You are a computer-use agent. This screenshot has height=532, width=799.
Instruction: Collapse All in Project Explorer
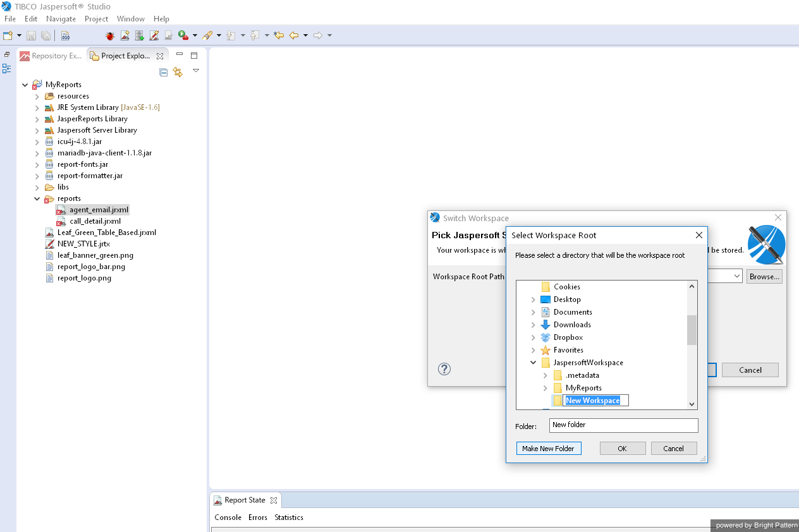tap(163, 72)
